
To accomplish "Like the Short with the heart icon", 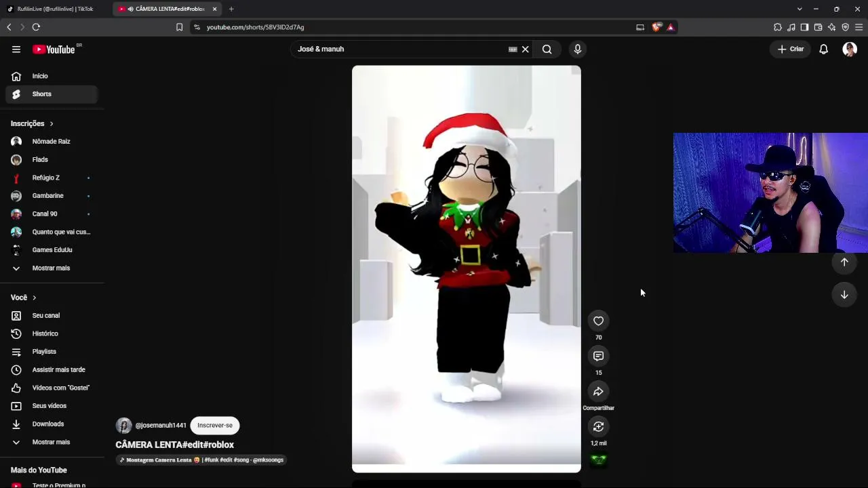I will click(x=598, y=321).
